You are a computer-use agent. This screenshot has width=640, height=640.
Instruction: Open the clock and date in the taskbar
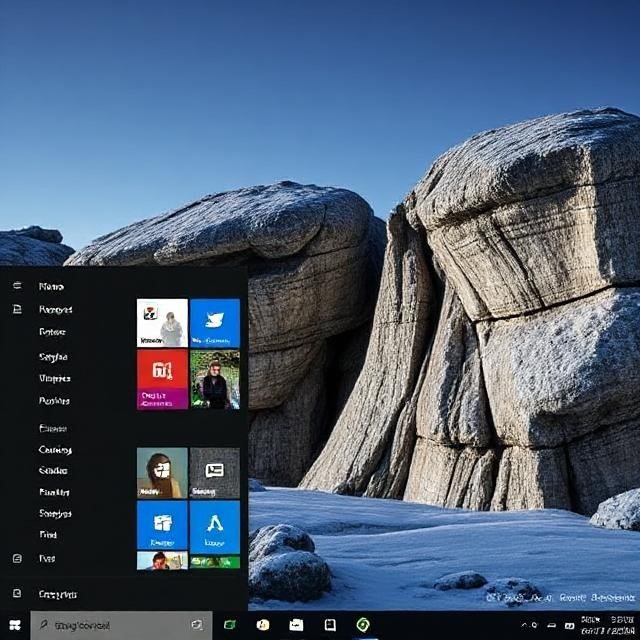608,625
